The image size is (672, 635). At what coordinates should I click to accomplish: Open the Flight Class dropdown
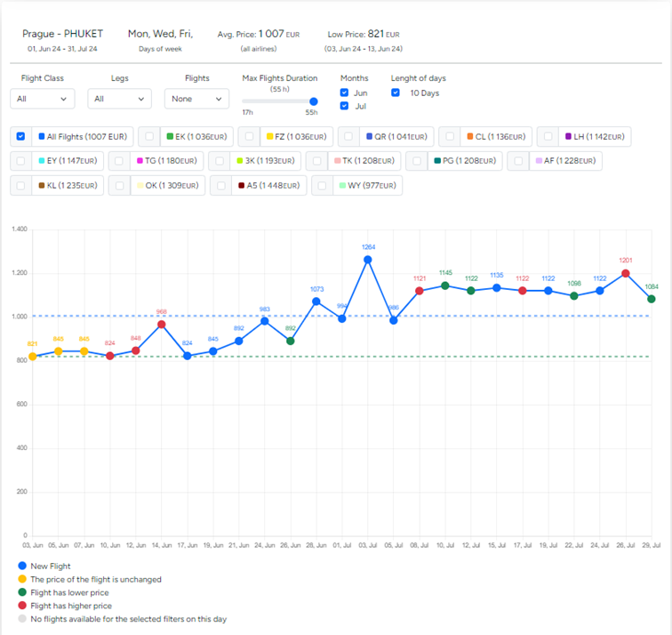pyautogui.click(x=44, y=99)
